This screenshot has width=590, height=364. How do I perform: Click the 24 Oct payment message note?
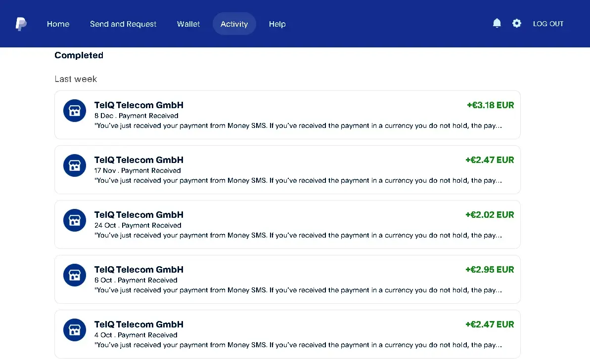298,236
